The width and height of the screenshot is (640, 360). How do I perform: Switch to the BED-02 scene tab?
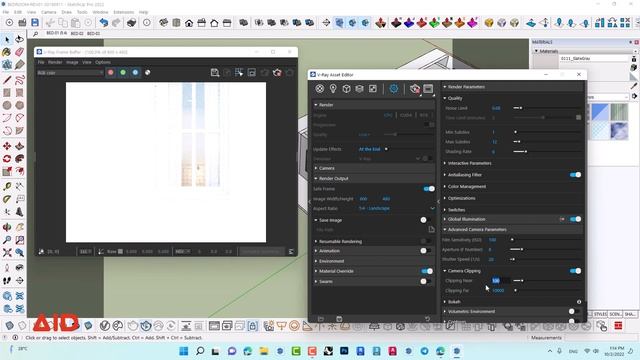coord(77,33)
